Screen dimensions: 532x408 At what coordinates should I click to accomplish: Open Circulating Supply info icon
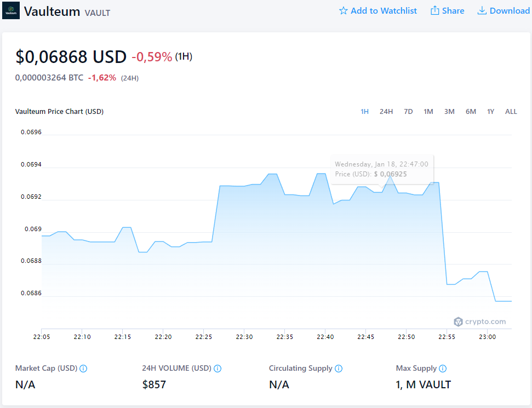pyautogui.click(x=339, y=369)
